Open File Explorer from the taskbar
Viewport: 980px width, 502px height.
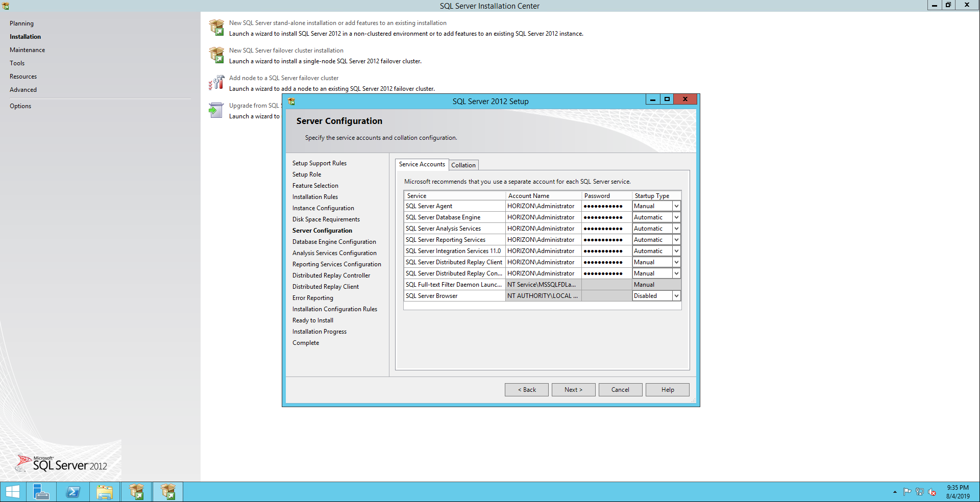coord(105,492)
